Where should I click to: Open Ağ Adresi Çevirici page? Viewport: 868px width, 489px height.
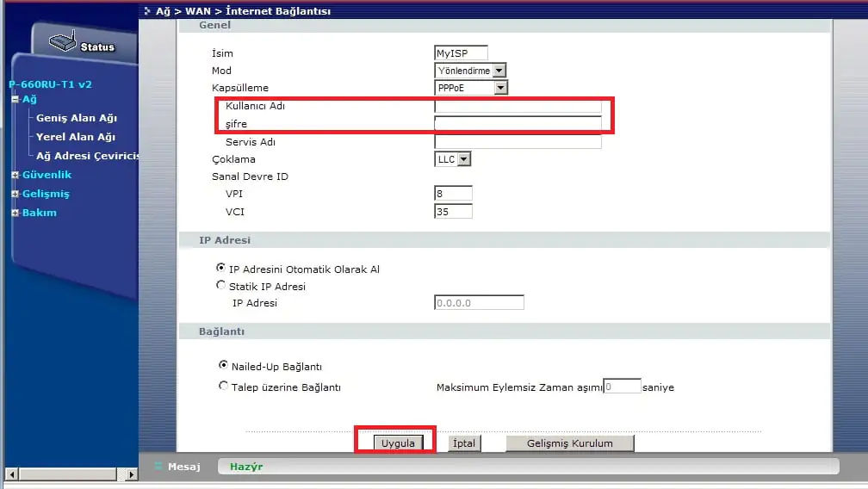(x=87, y=156)
